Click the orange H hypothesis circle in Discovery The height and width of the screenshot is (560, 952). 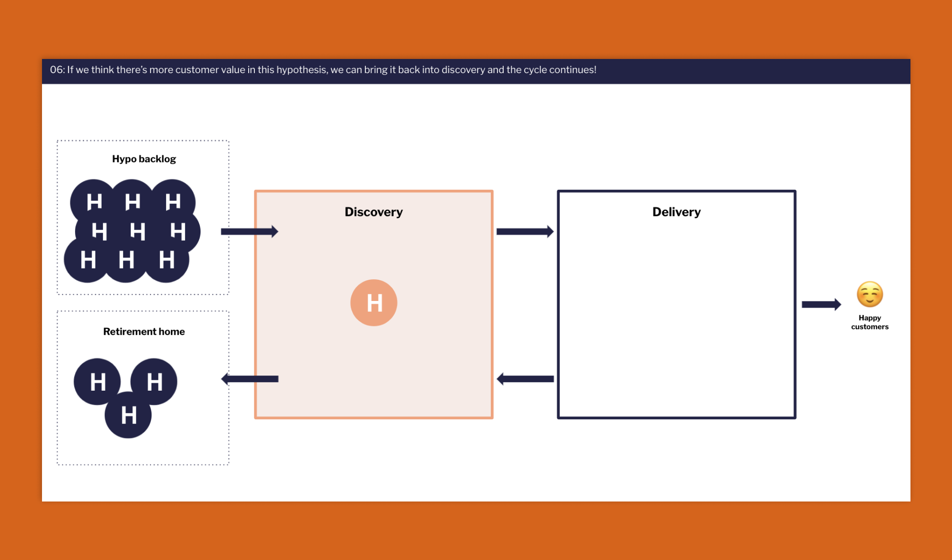(373, 302)
